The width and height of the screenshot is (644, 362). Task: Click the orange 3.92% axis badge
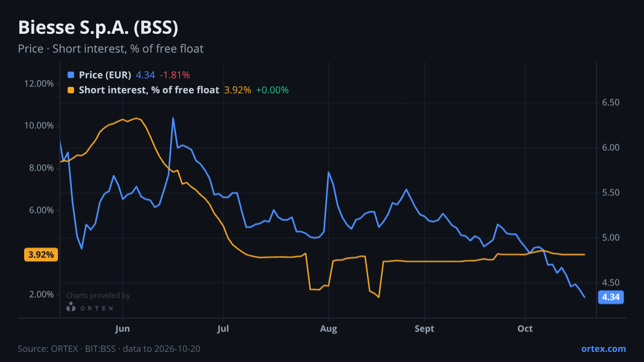(41, 255)
